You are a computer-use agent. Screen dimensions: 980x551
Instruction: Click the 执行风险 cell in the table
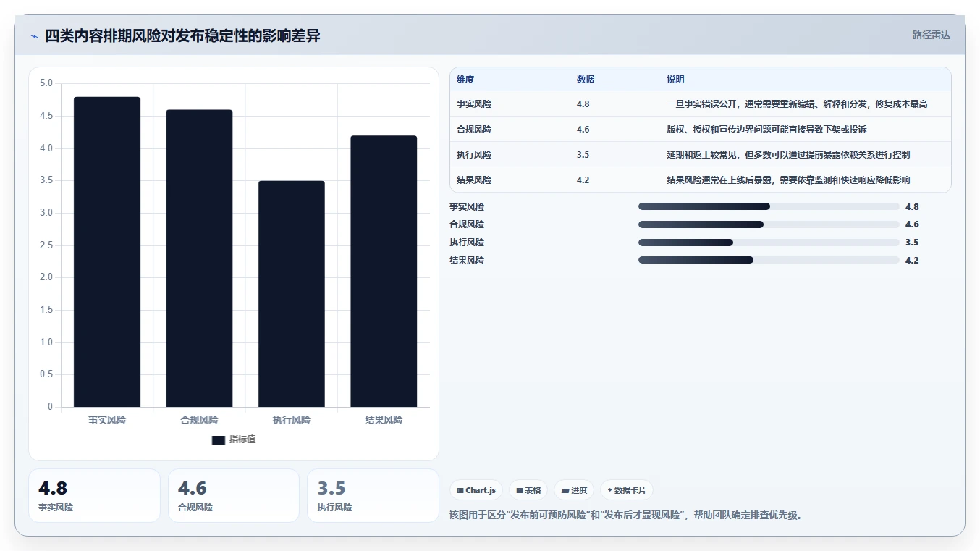click(474, 155)
